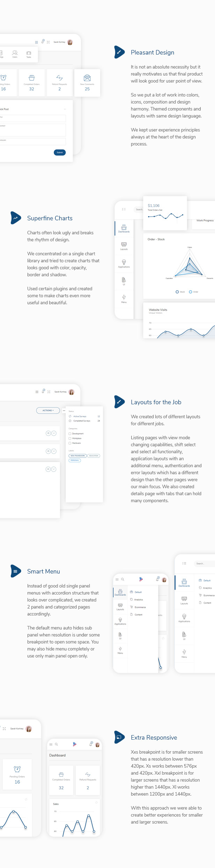Select the Tasks briefcase icon
Image resolution: width=215 pixels, height=868 pixels.
click(x=29, y=55)
